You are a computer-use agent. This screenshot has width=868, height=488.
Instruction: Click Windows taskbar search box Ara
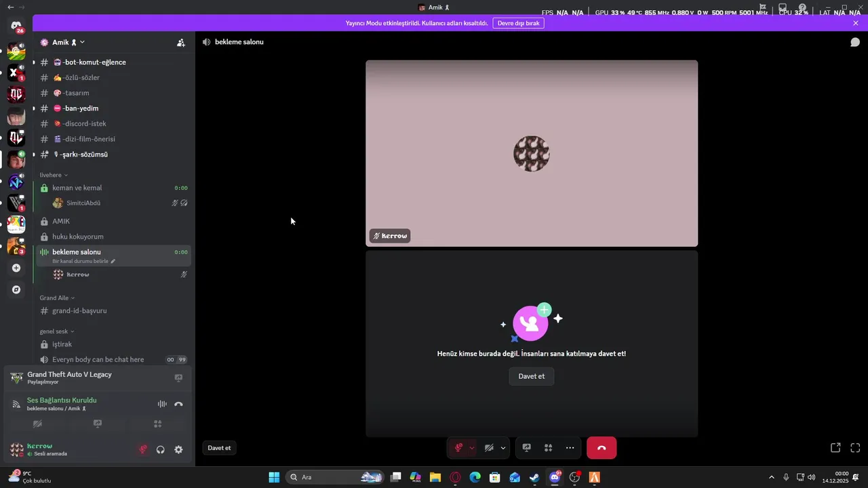[335, 477]
